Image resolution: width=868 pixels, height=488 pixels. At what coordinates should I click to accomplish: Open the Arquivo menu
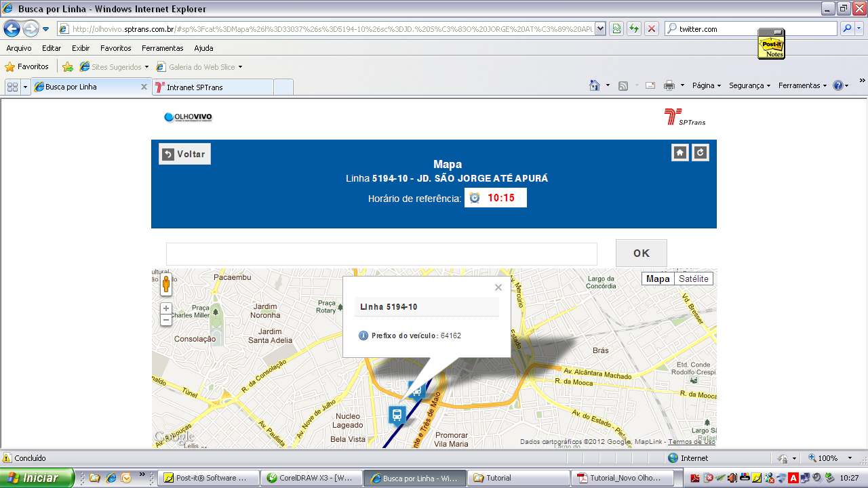tap(19, 48)
